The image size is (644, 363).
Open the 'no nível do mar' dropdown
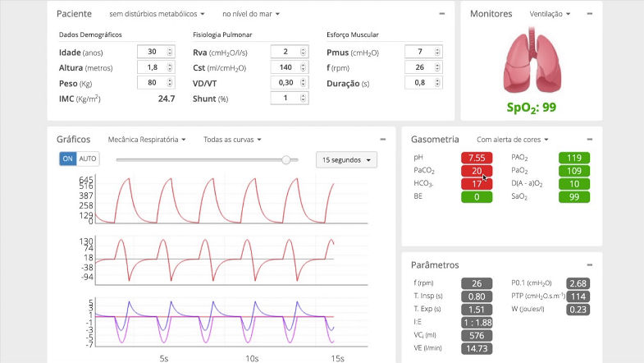pyautogui.click(x=251, y=14)
